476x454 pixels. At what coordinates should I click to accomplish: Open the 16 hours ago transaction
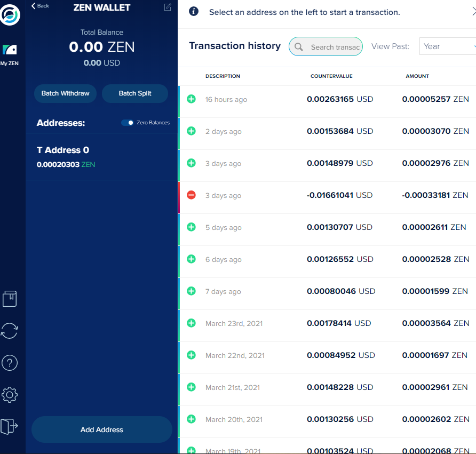327,101
